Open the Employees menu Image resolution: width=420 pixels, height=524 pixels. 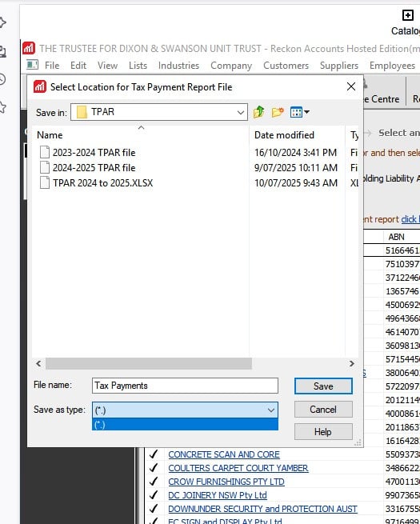pos(392,66)
